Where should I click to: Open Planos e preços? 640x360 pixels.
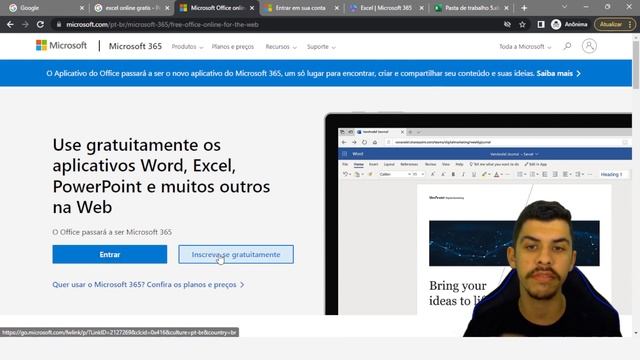(233, 47)
